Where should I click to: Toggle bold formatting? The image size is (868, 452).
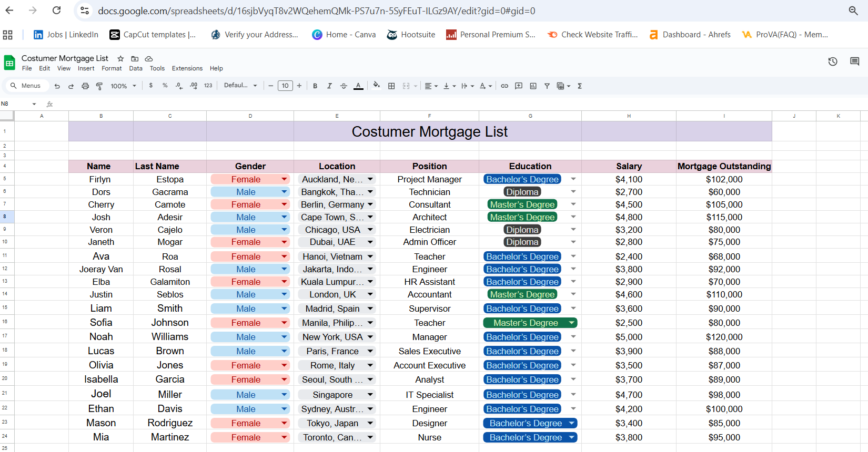pos(315,86)
